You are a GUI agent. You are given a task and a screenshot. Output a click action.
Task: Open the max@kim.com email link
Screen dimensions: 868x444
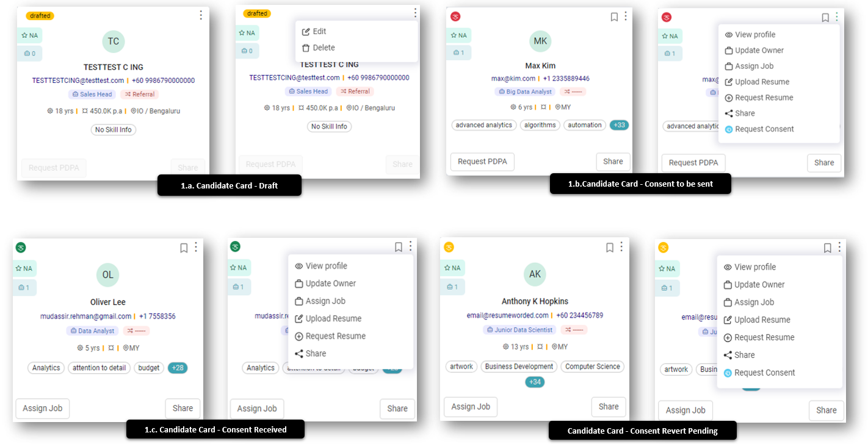(x=513, y=79)
